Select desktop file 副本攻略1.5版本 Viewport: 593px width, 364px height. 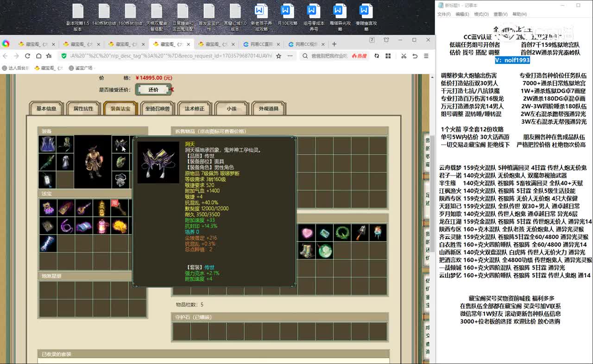[x=78, y=18]
